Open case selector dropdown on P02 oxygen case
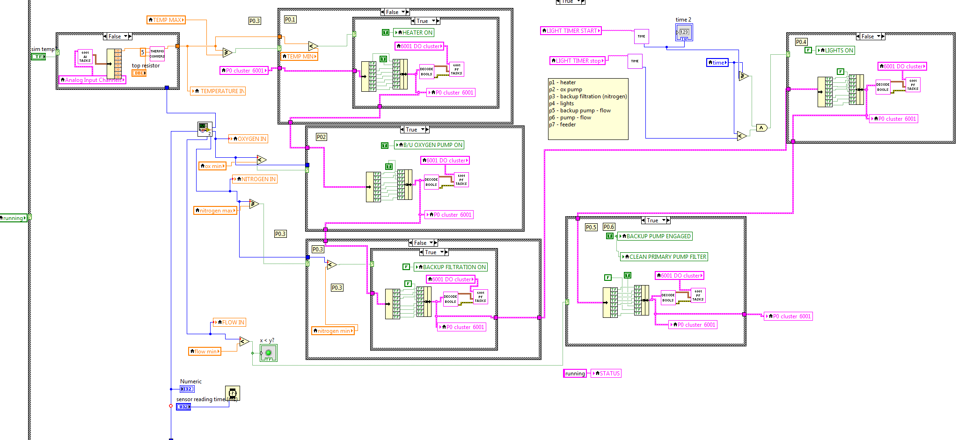This screenshot has width=980, height=440. click(423, 130)
